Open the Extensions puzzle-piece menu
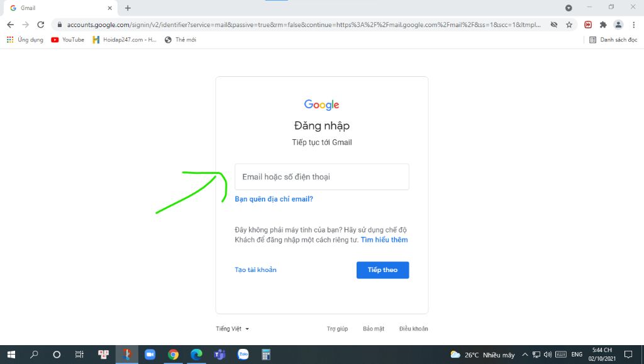 point(603,25)
